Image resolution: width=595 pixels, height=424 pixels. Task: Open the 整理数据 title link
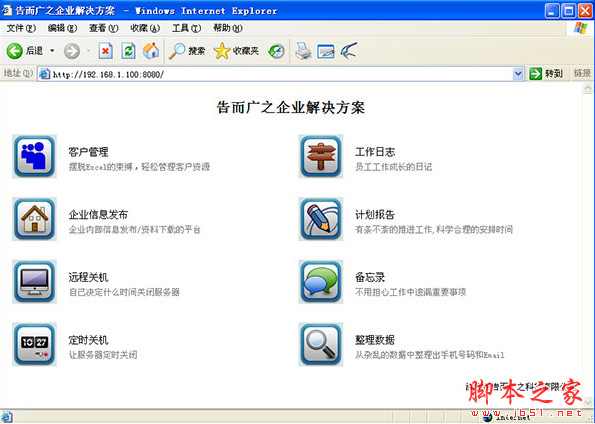pos(375,340)
